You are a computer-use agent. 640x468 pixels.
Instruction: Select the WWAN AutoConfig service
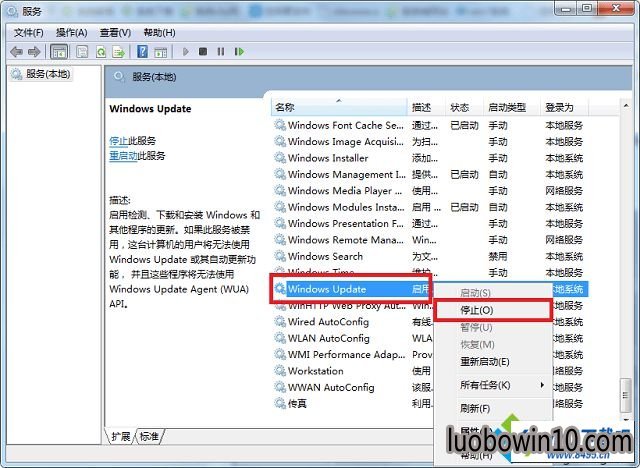[353, 387]
